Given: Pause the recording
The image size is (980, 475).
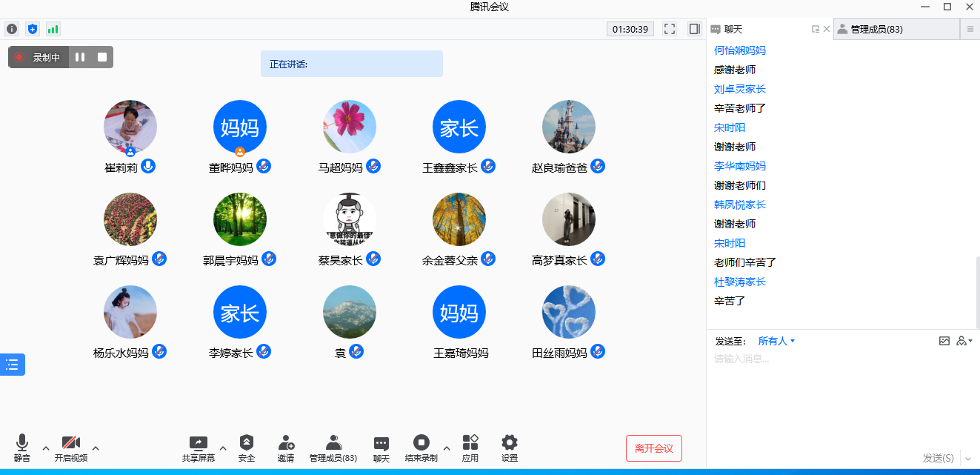Looking at the screenshot, I should click(80, 57).
